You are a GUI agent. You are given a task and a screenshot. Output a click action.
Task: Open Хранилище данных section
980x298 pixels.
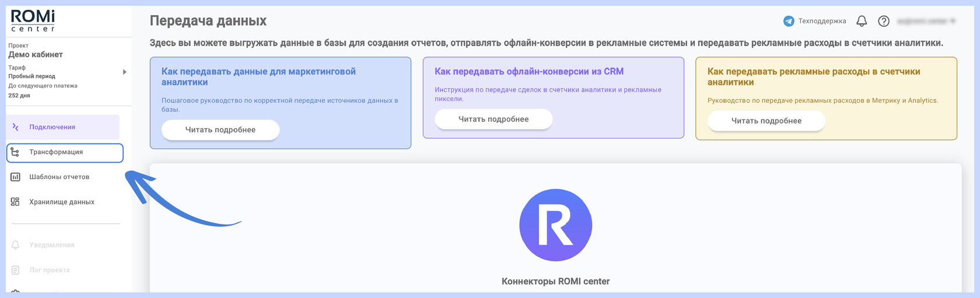63,202
